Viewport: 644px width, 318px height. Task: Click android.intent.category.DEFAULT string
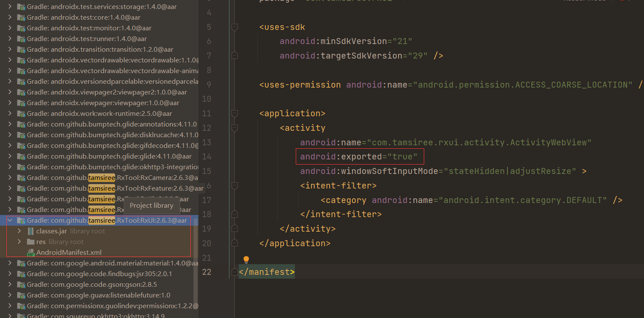coord(523,200)
